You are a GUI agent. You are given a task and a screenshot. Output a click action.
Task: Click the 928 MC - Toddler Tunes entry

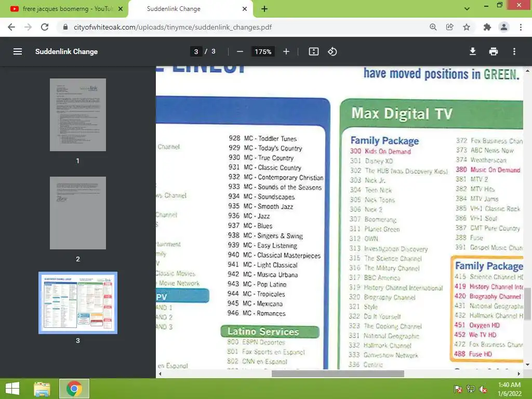[x=262, y=138]
